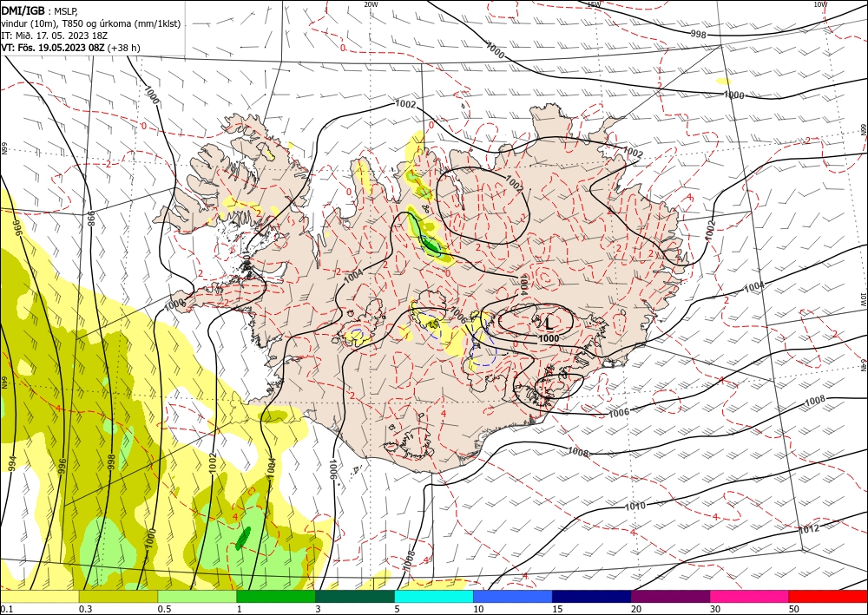Select the 'vindur (10m), T850 og úrkoma' line
The image size is (868, 615).
tap(90, 23)
